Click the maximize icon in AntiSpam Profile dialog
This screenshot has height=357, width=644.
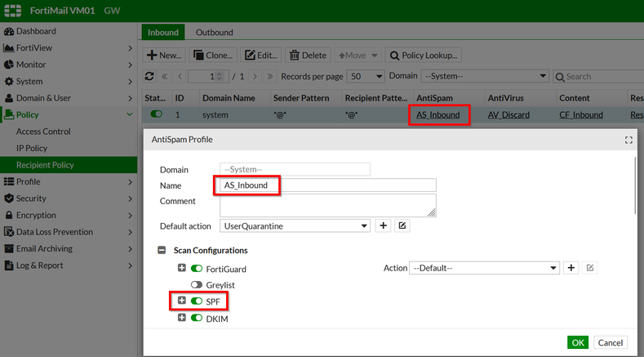coord(628,140)
